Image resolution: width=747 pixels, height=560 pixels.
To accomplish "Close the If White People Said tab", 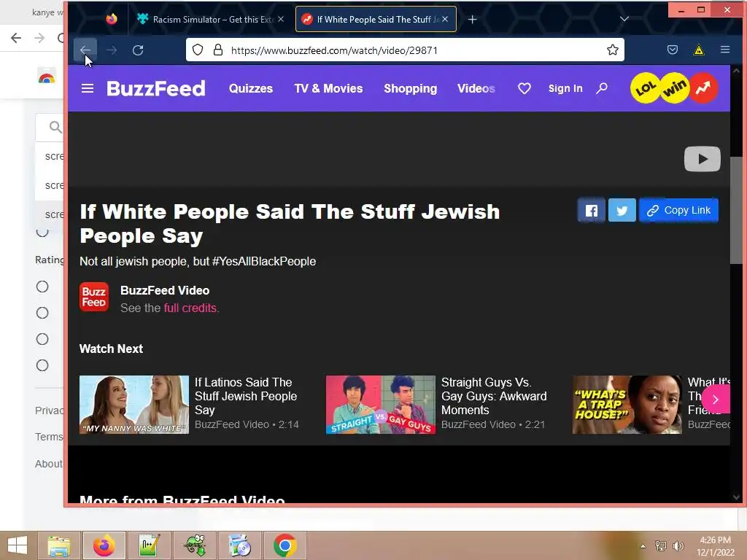I will pyautogui.click(x=445, y=19).
